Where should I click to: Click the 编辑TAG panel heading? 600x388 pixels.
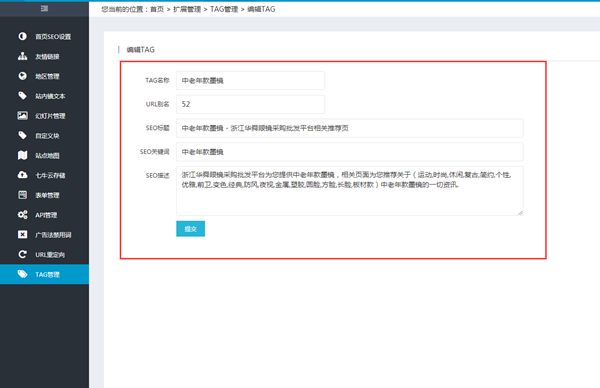140,50
